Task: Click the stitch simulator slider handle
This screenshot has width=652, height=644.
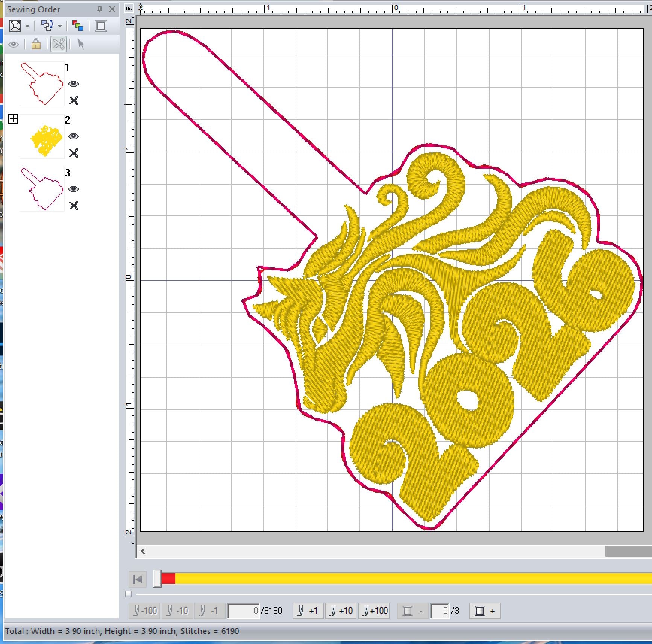Action: [x=158, y=578]
